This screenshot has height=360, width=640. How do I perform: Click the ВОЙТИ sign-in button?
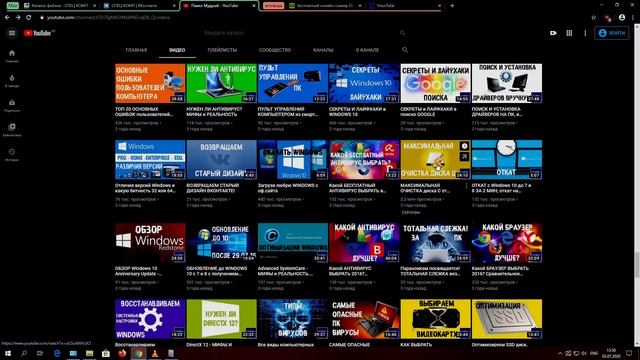(x=611, y=33)
